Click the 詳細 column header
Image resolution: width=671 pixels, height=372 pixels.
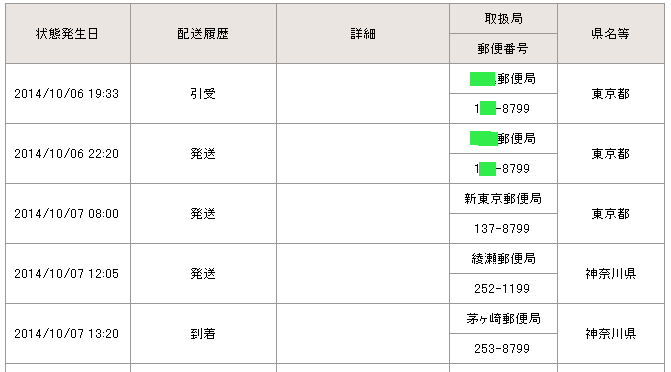tap(363, 34)
